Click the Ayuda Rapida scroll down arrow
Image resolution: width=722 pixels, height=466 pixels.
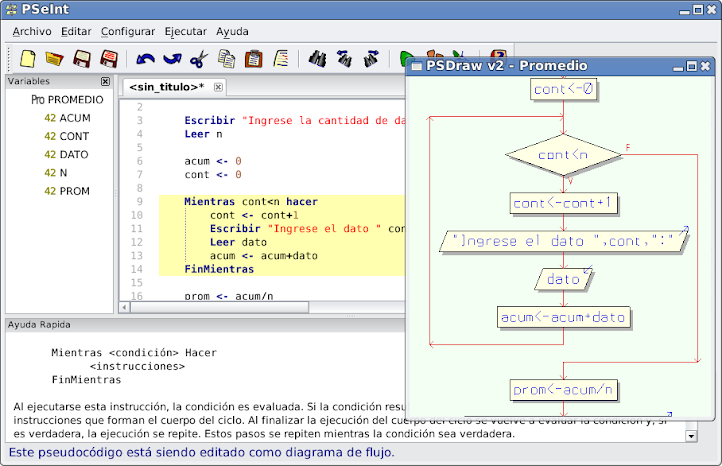point(691,436)
